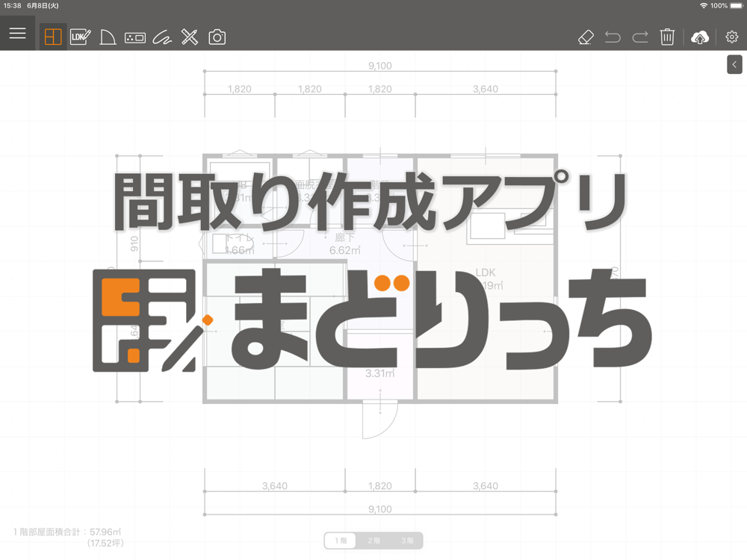This screenshot has width=747, height=560.
Task: Select the freehand drawing tool
Action: click(x=162, y=37)
